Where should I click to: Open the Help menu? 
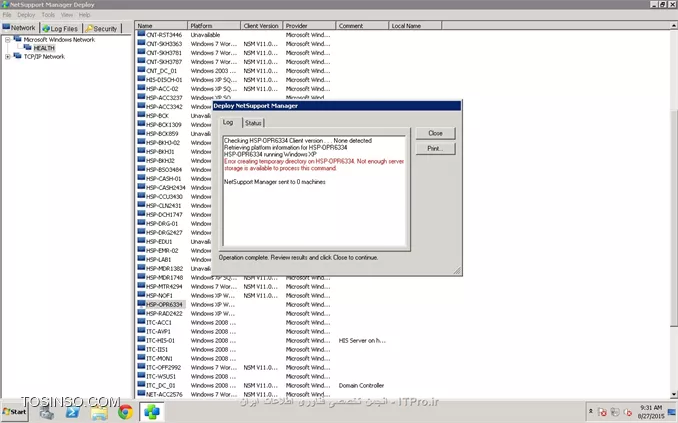(x=84, y=15)
